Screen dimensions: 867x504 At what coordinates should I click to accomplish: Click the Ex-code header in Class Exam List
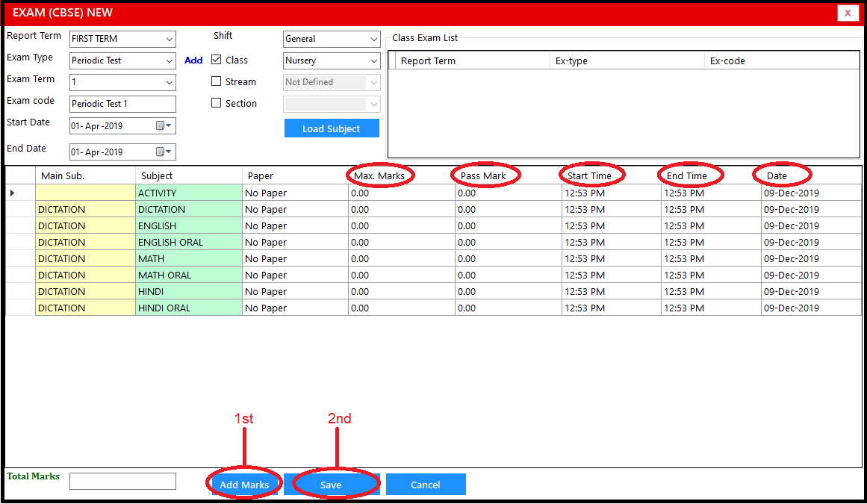(x=782, y=60)
